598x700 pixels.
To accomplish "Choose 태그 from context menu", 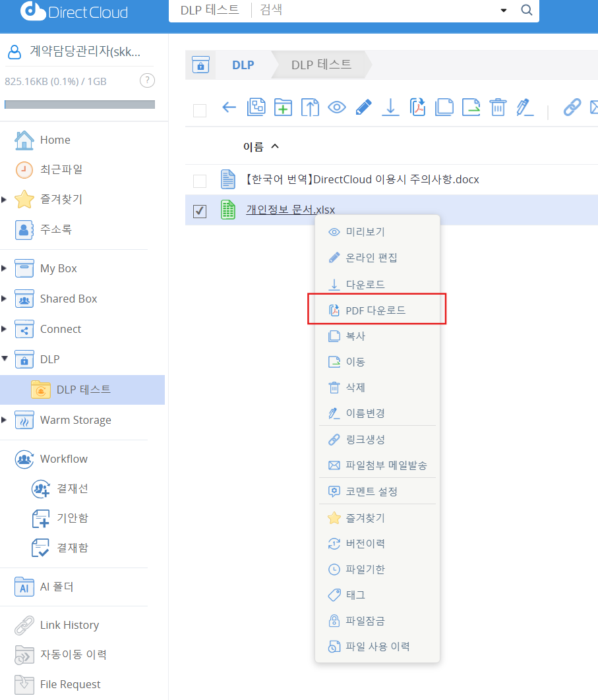I will (x=377, y=595).
